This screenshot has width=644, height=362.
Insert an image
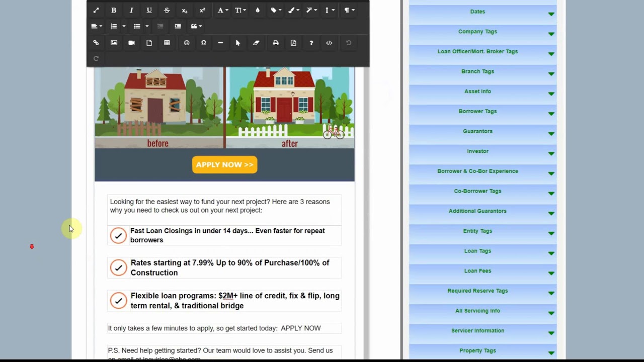(x=114, y=43)
